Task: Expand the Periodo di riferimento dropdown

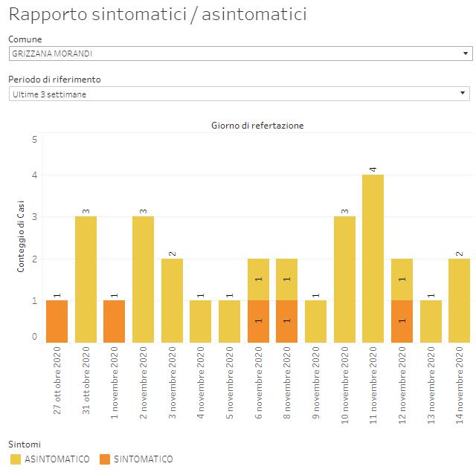Action: click(x=238, y=94)
